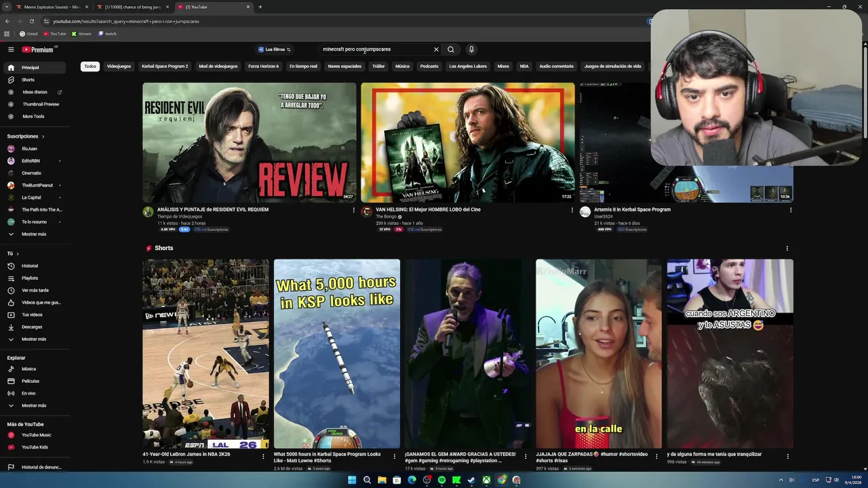Open Tus videos in the sidebar
Viewport: 868px width, 488px height.
[35, 315]
